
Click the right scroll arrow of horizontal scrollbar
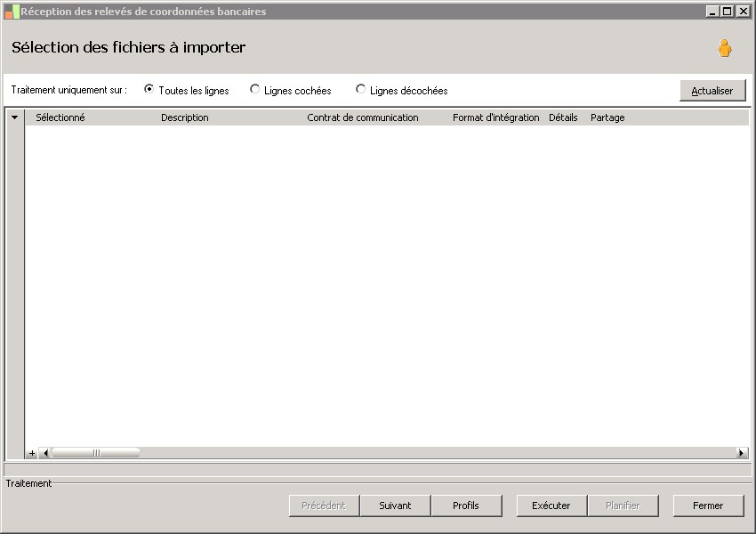[x=742, y=453]
